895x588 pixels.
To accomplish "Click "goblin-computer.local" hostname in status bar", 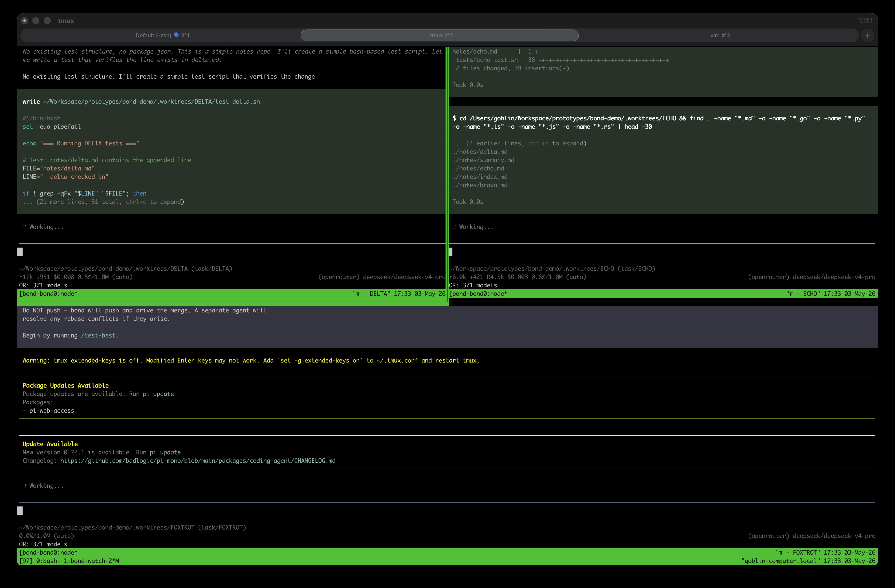I will pyautogui.click(x=781, y=561).
